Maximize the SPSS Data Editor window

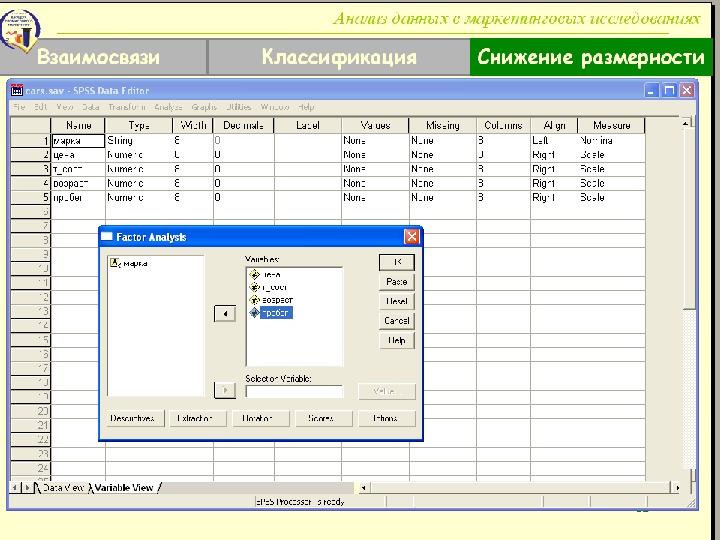[669, 90]
